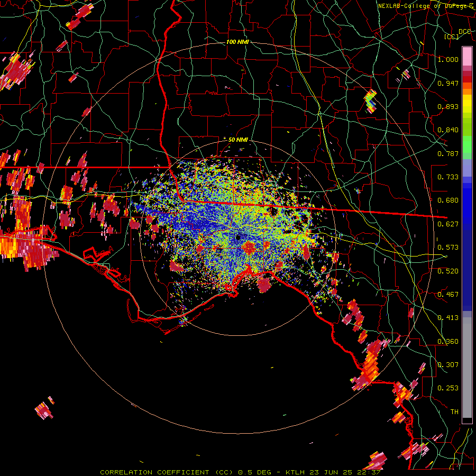The width and height of the screenshot is (476, 476).
Task: Click the Correlation Coefficient caption at bottom
Action: pyautogui.click(x=240, y=472)
